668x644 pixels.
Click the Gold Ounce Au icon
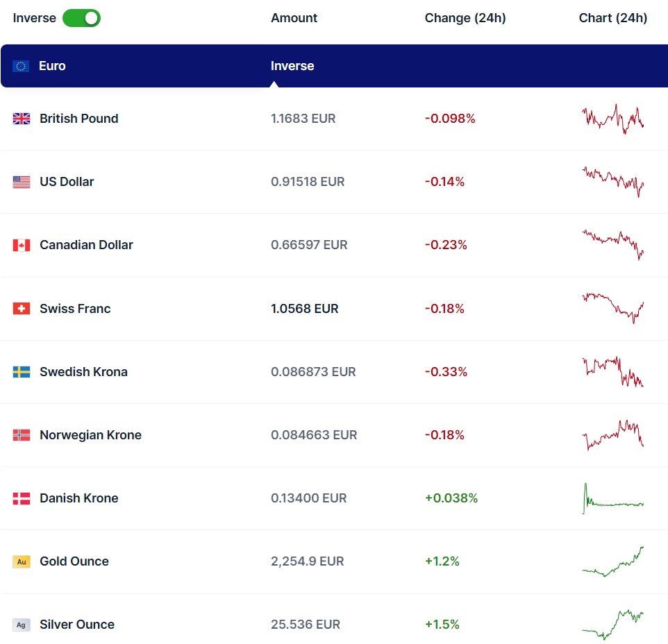pyautogui.click(x=22, y=561)
